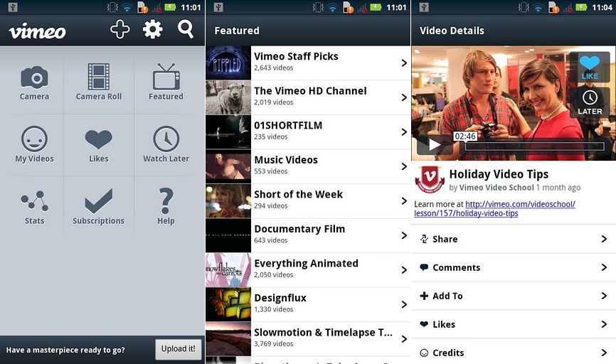Tap the Vimeo logo

37,31
